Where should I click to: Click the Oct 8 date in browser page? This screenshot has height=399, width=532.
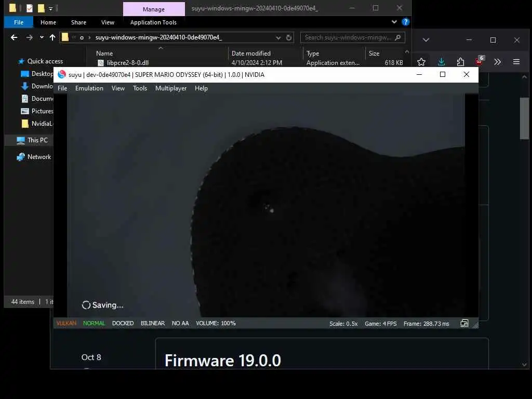tap(91, 357)
